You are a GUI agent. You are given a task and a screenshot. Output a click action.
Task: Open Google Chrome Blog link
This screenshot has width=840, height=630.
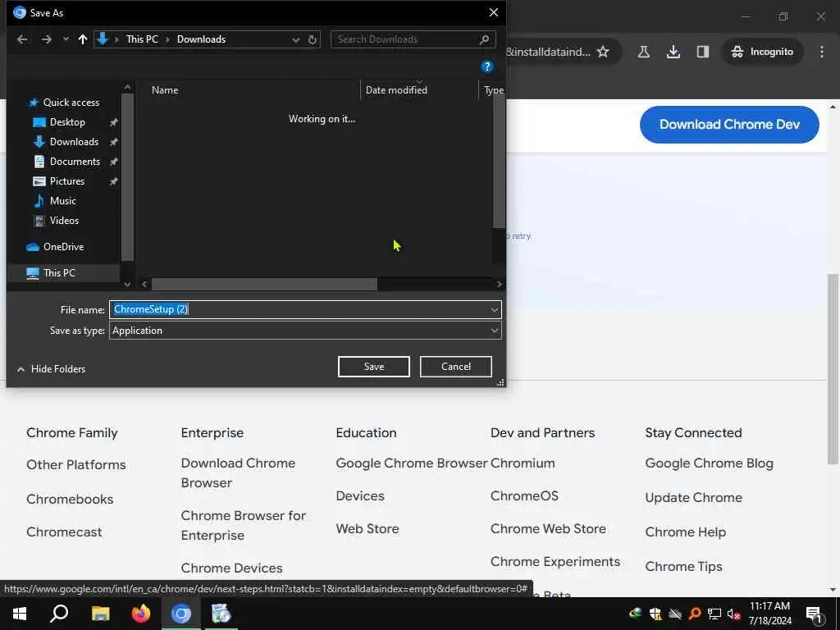pyautogui.click(x=710, y=463)
